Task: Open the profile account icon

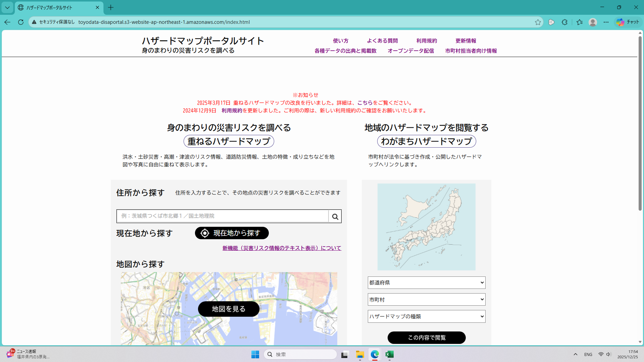Action: [x=593, y=22]
